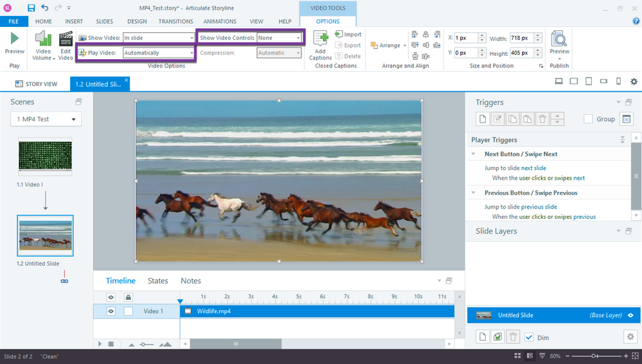
Task: Switch to the ANIMATIONS ribbon tab
Action: 219,21
